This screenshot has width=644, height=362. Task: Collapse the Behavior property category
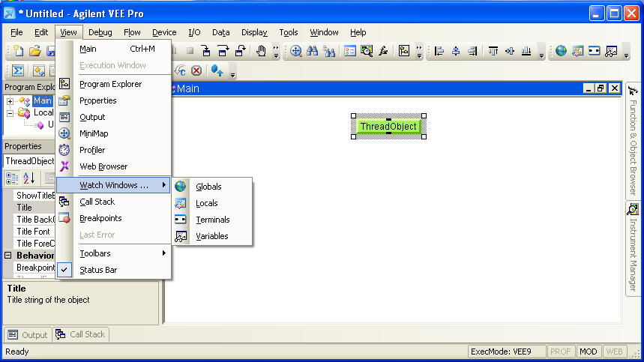point(8,256)
